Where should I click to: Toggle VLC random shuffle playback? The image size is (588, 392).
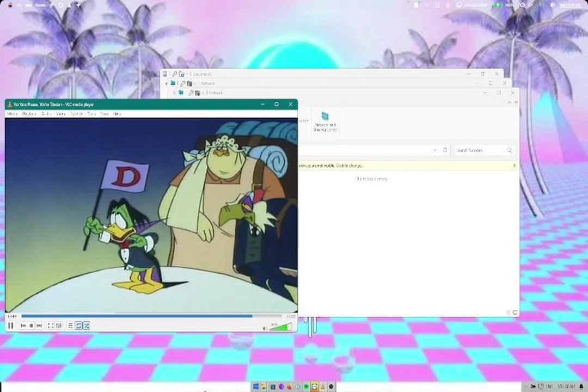87,326
